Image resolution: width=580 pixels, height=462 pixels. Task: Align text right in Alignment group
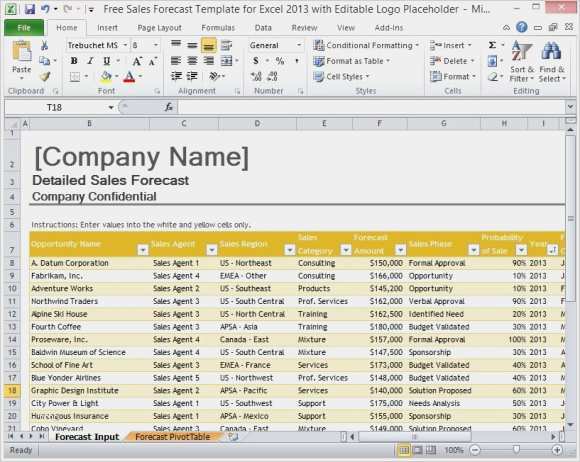click(x=209, y=61)
